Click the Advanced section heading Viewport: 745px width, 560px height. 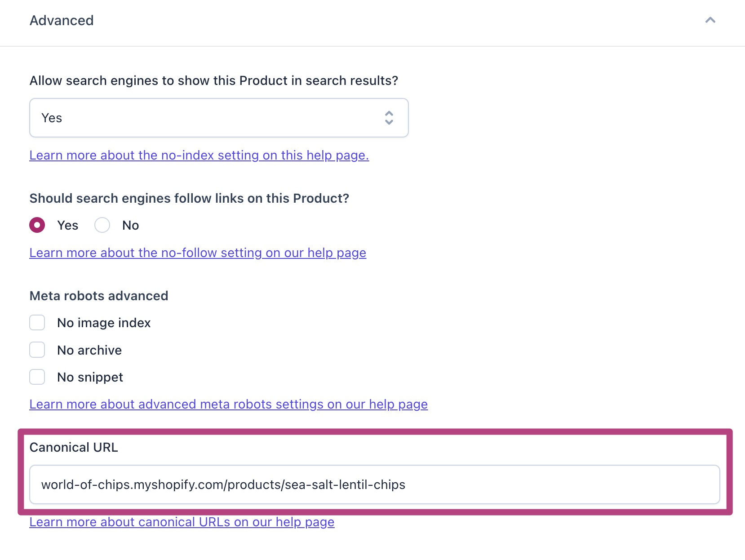pos(62,20)
